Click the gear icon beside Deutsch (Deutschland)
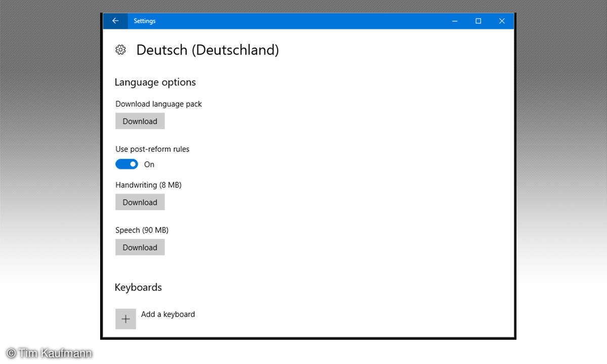 point(120,50)
